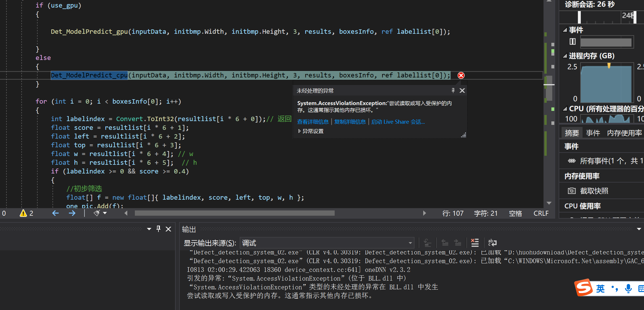Pin the unhandled exception popup
644x310 pixels.
tap(453, 91)
